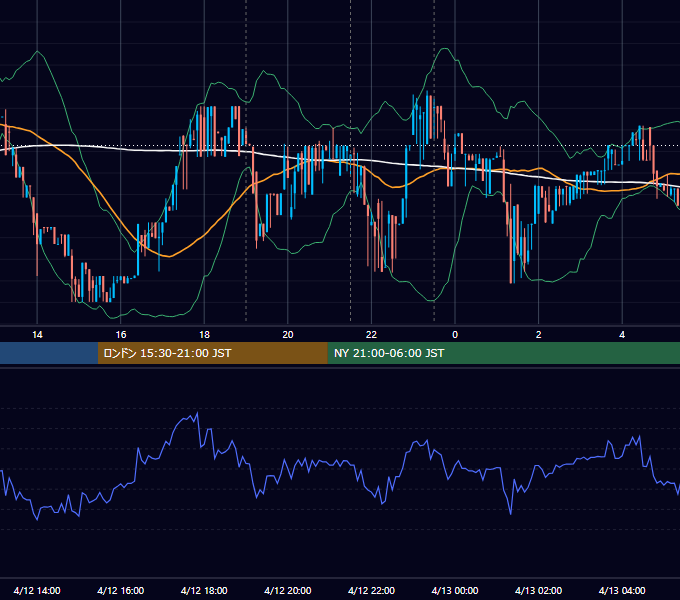
Task: Click the 22 hour axis label
Action: coord(371,335)
